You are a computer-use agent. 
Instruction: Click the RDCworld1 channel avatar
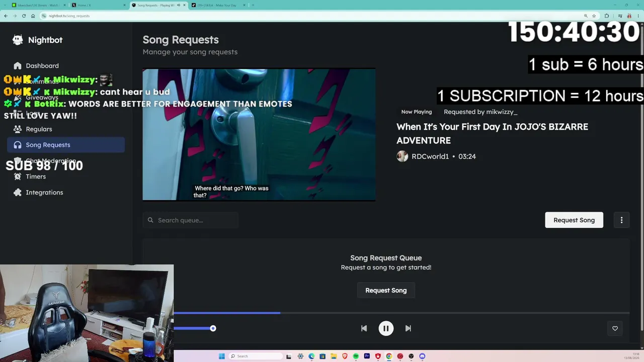coord(403,156)
